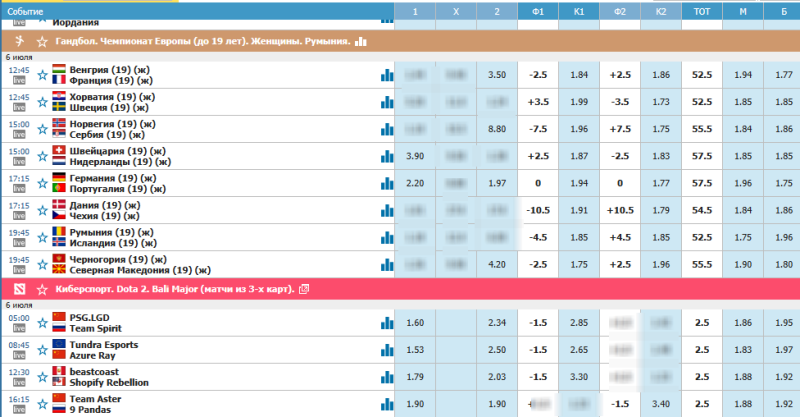Select odds 3.90 for Швейцария to win
Viewport: 800px width, 417px height.
(416, 156)
